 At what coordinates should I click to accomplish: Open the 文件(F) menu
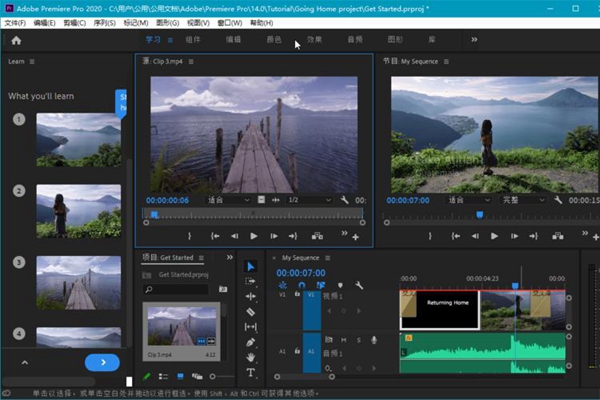click(14, 22)
